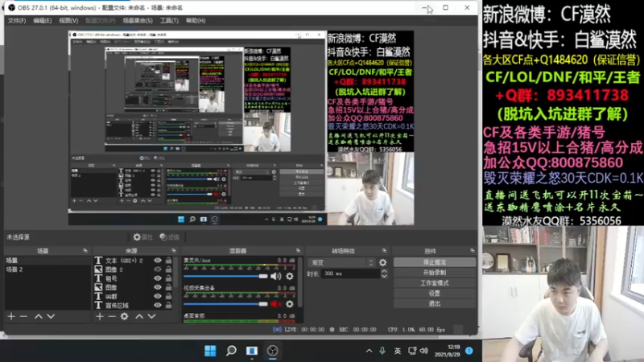Pop out the 来源 dock panel
Image resolution: width=644 pixels, height=362 pixels.
pos(174,251)
